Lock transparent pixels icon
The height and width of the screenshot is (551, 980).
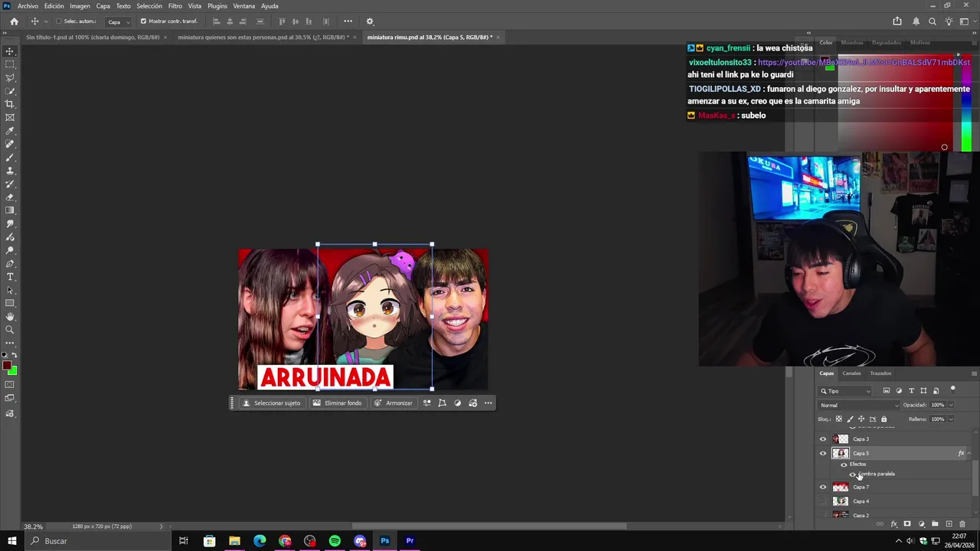click(x=838, y=419)
